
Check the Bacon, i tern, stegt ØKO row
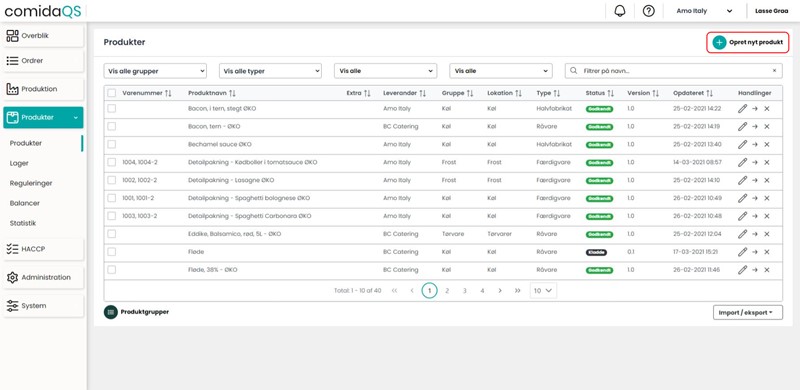[112, 109]
